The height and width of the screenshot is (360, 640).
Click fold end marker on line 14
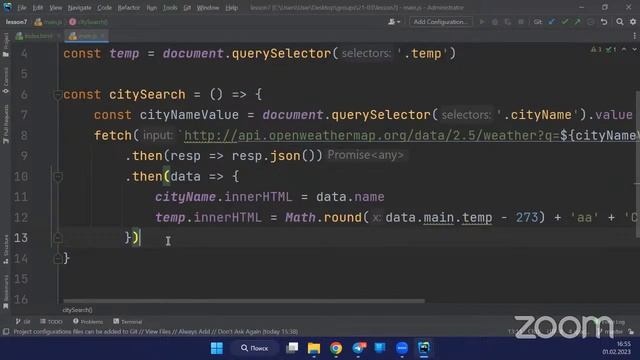[x=58, y=258]
